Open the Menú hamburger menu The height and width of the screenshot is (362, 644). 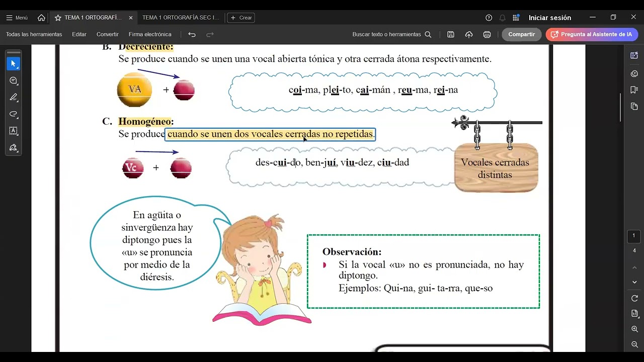tap(17, 18)
